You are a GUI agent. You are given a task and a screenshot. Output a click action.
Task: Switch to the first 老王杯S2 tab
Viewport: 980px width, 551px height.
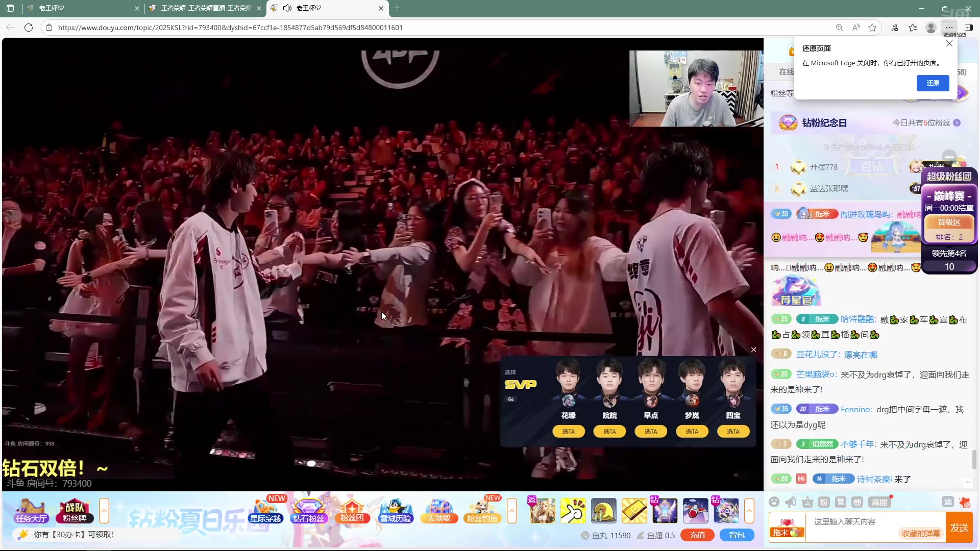(x=82, y=8)
